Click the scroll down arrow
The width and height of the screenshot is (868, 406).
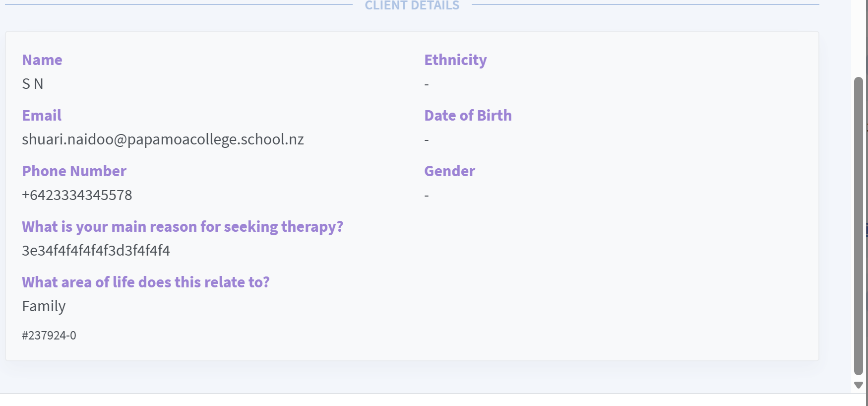pyautogui.click(x=859, y=385)
